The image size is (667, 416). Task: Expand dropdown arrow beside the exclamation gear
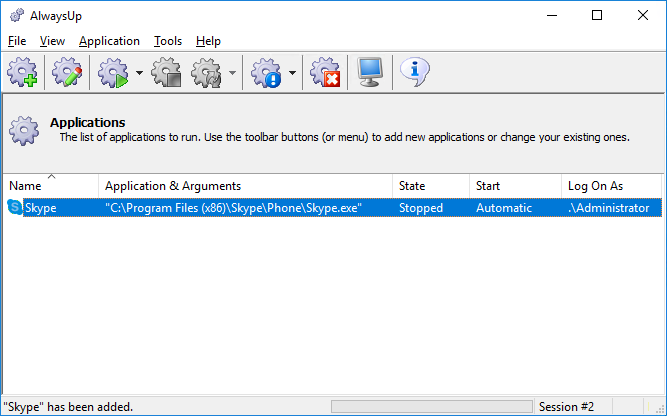pos(292,73)
